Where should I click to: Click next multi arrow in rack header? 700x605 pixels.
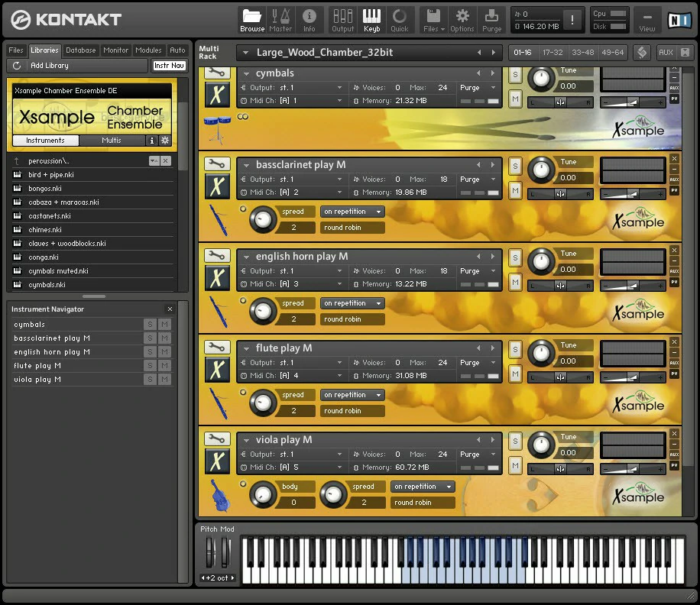[494, 53]
